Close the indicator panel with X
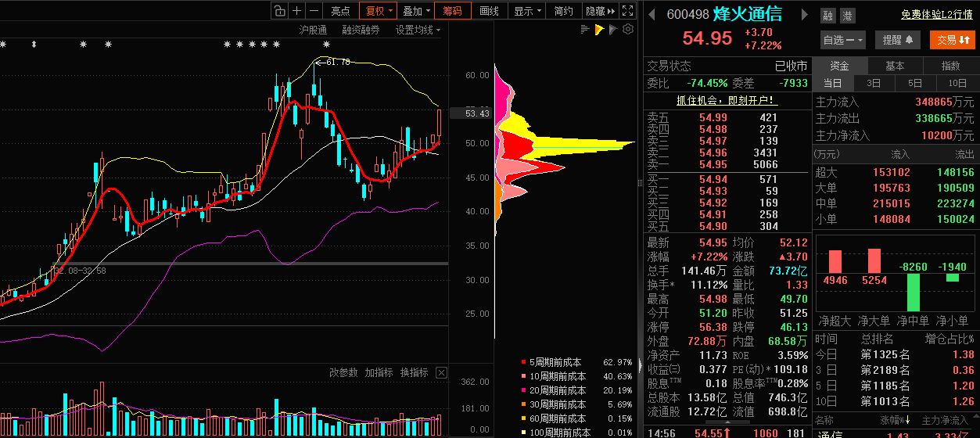 point(440,373)
